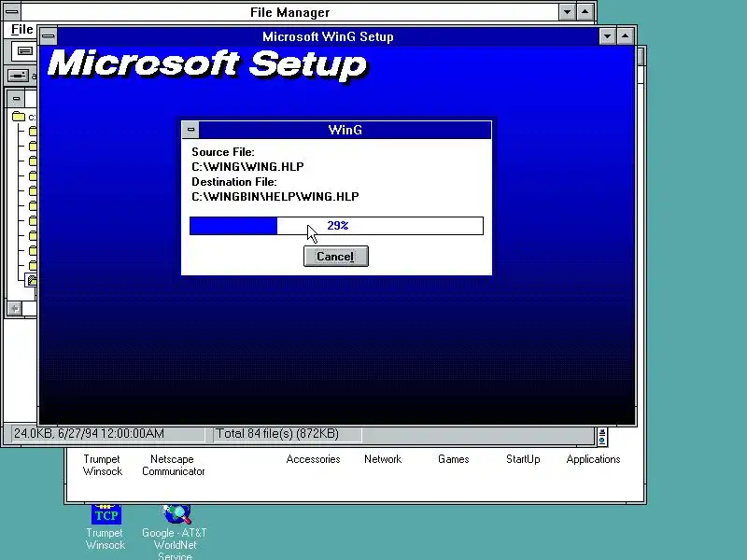Image resolution: width=747 pixels, height=560 pixels.
Task: Click small icon right of File Manager status bar
Action: (x=602, y=437)
